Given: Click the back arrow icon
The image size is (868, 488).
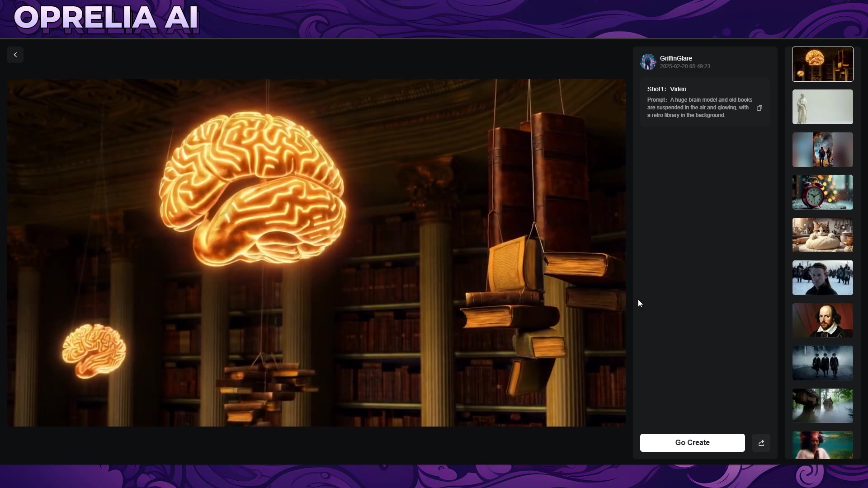Looking at the screenshot, I should (15, 55).
